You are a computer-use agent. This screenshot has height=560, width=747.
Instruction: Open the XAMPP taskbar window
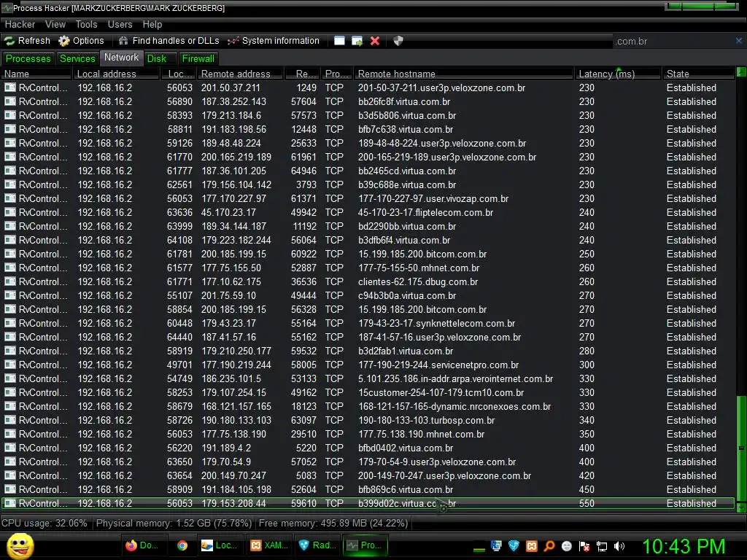[x=268, y=545]
